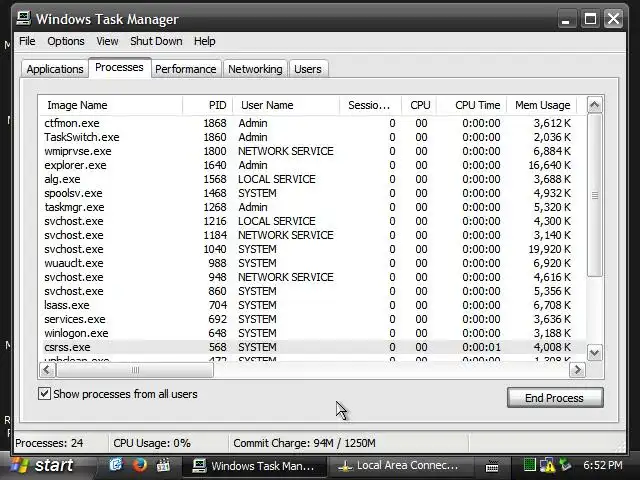Open the Options menu
The height and width of the screenshot is (480, 640).
click(66, 41)
